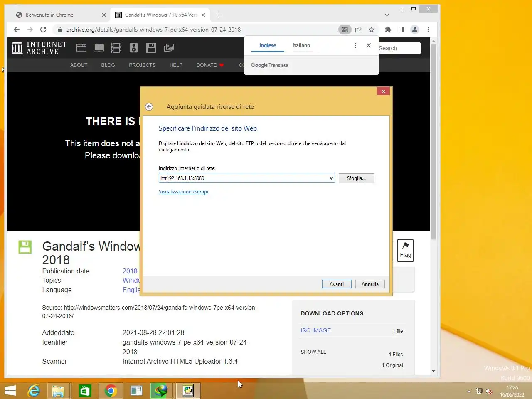Open the Audio speaker icon
532x399 pixels.
point(134,48)
